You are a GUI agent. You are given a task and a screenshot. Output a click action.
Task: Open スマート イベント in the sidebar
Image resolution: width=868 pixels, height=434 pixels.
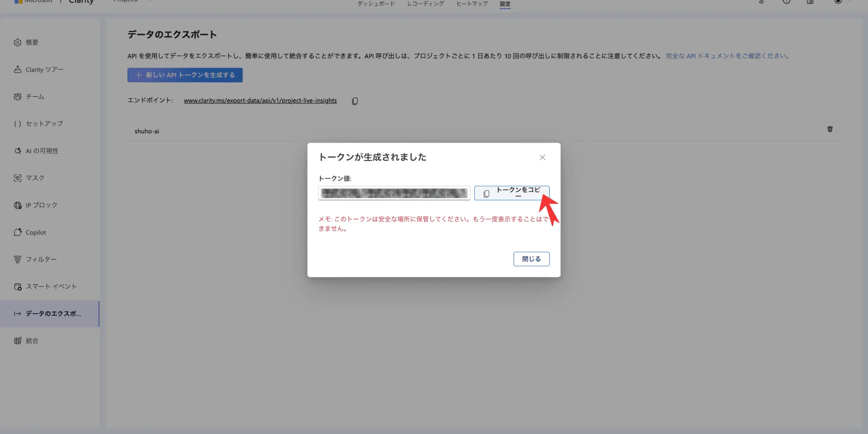coord(50,286)
